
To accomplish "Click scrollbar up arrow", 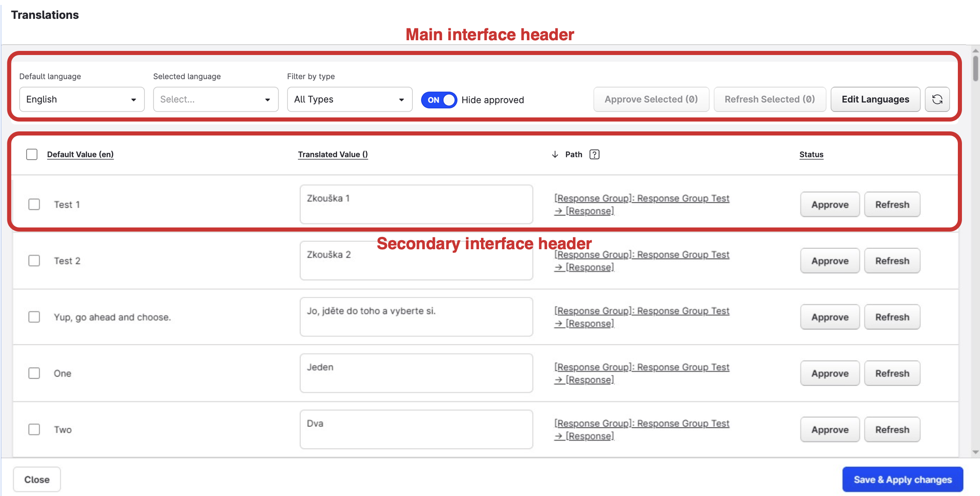I will tap(975, 51).
